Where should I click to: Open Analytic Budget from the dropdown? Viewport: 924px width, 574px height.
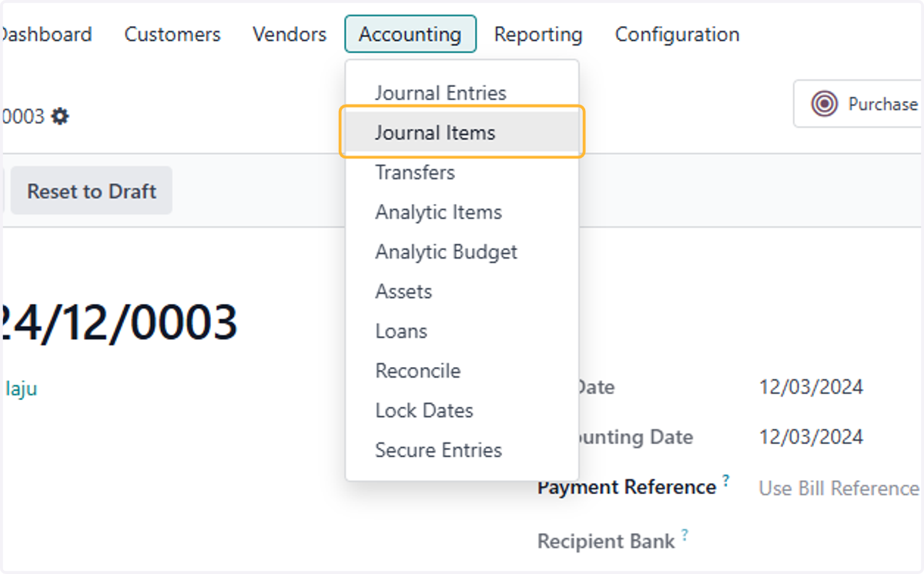pos(462,252)
